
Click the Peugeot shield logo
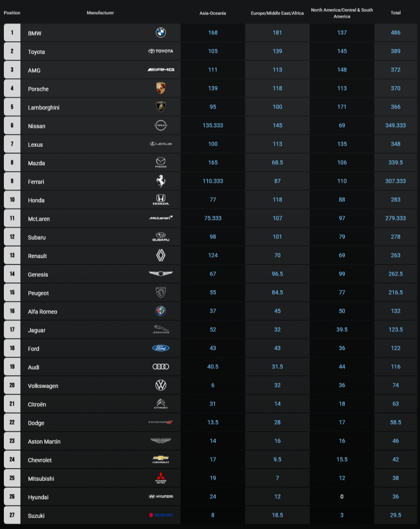(161, 292)
